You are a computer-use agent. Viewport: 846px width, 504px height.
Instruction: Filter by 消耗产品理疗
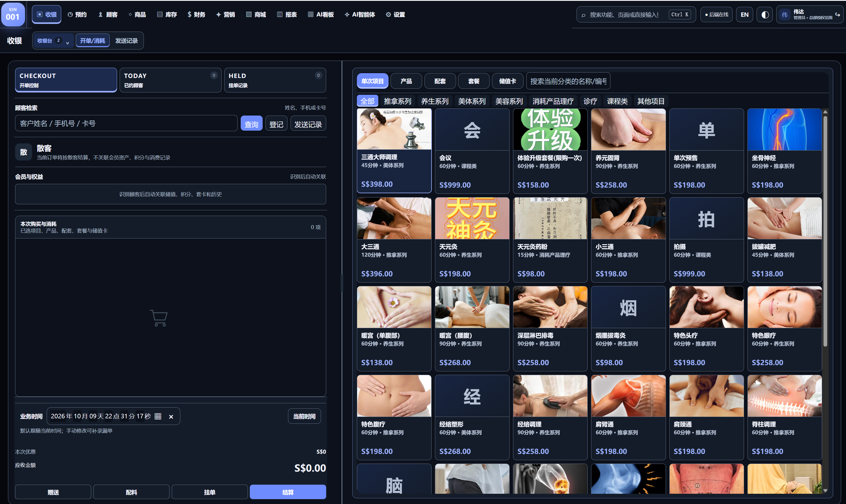coord(553,101)
